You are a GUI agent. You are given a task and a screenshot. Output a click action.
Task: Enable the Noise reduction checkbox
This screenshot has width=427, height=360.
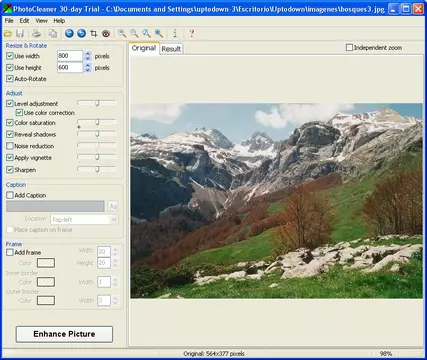10,146
